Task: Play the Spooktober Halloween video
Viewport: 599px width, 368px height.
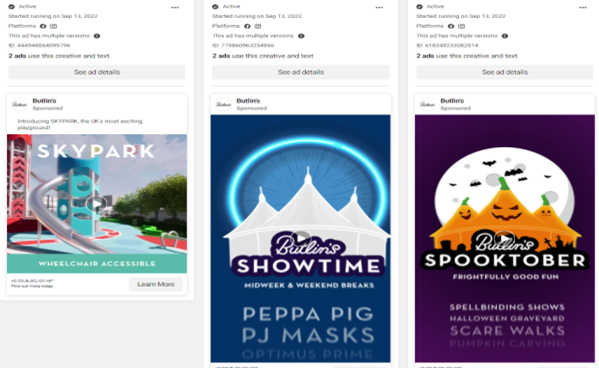Action: [x=505, y=238]
